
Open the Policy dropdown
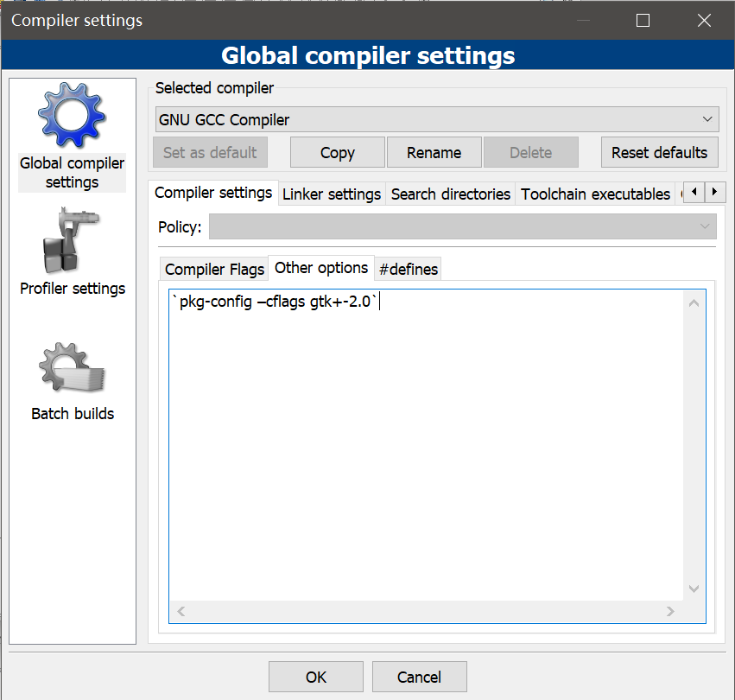click(462, 226)
